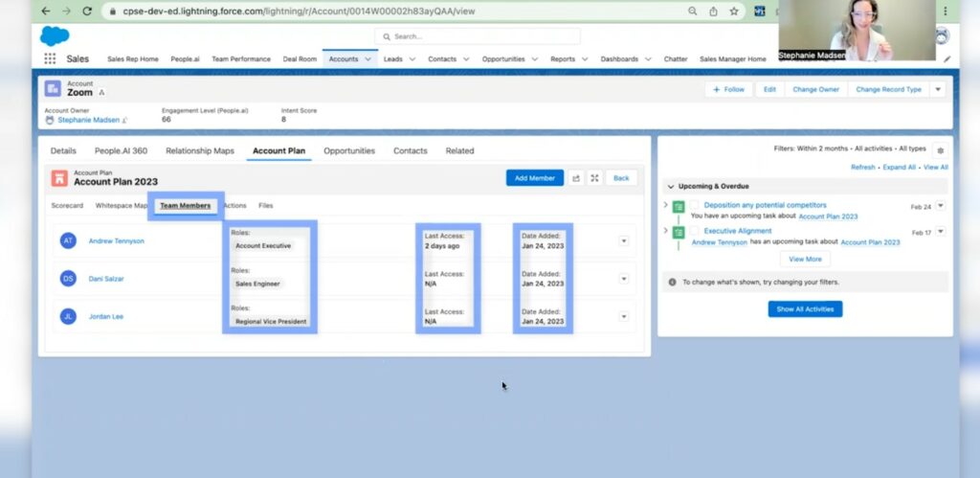980x478 pixels.
Task: Click the View More button
Action: point(805,259)
